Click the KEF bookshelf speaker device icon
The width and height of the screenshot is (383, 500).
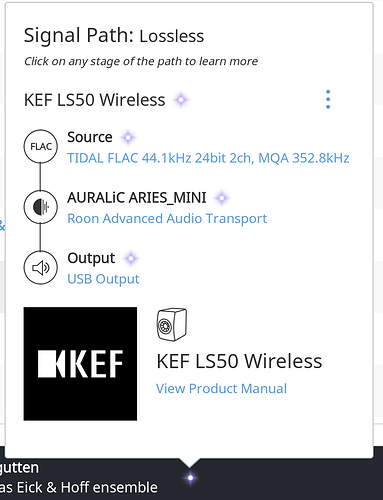(x=172, y=324)
